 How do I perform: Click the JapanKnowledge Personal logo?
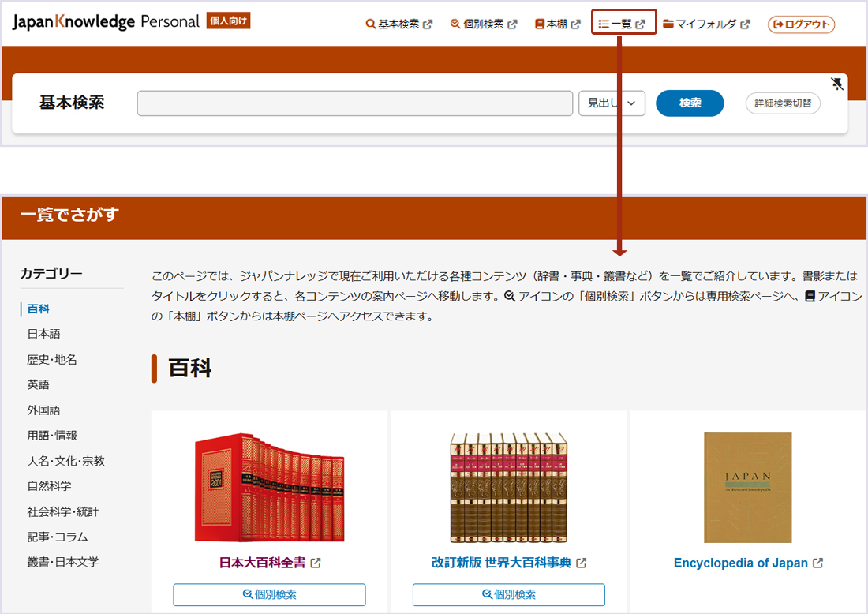pos(106,21)
